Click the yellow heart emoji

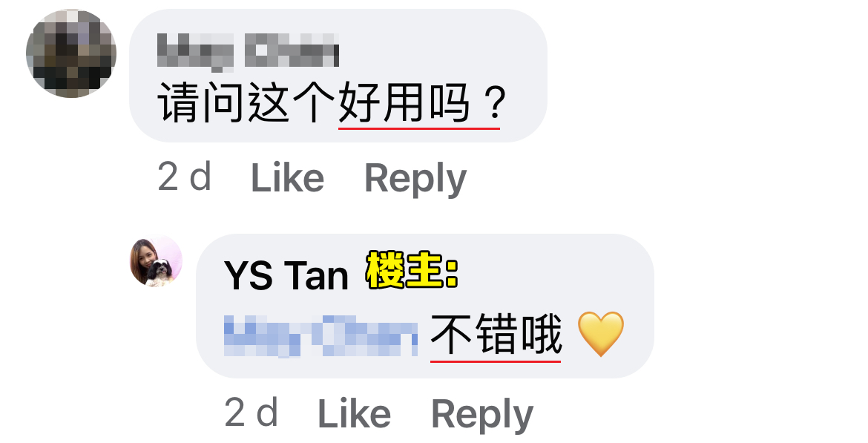point(601,334)
